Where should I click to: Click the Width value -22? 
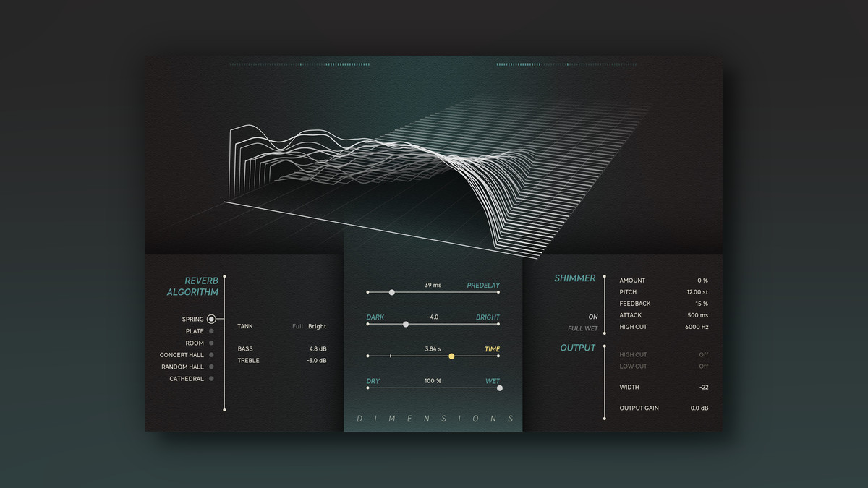click(x=704, y=388)
